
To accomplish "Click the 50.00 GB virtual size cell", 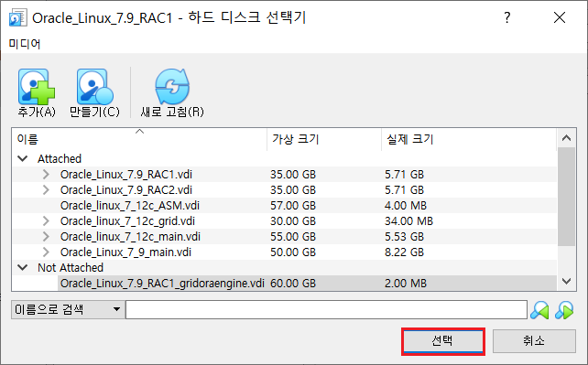I will pos(293,252).
